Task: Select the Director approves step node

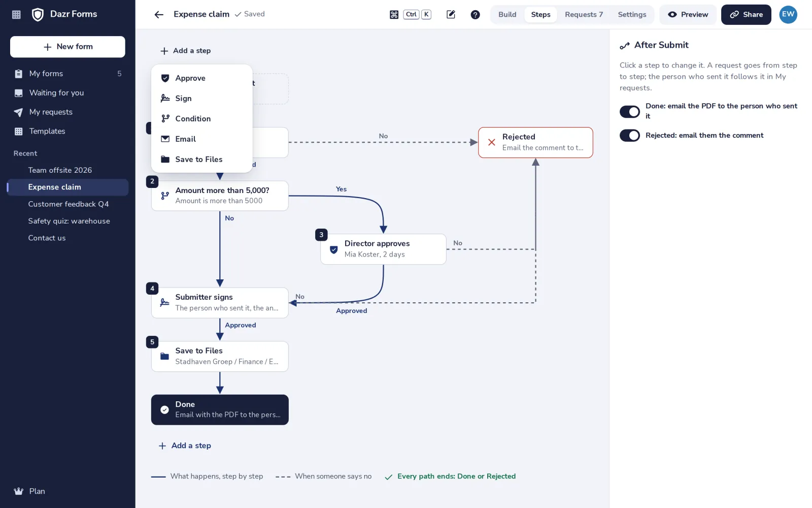Action: (383, 249)
